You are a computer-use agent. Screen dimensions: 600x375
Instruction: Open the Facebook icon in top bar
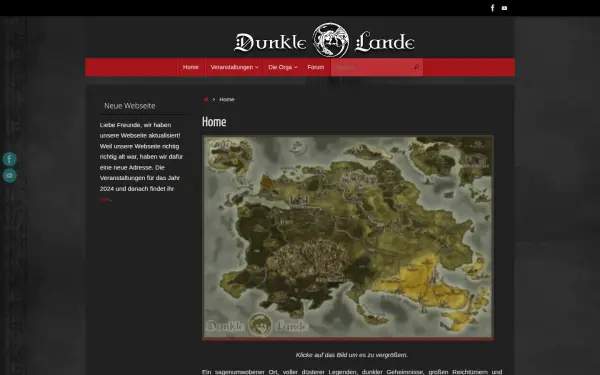click(492, 8)
